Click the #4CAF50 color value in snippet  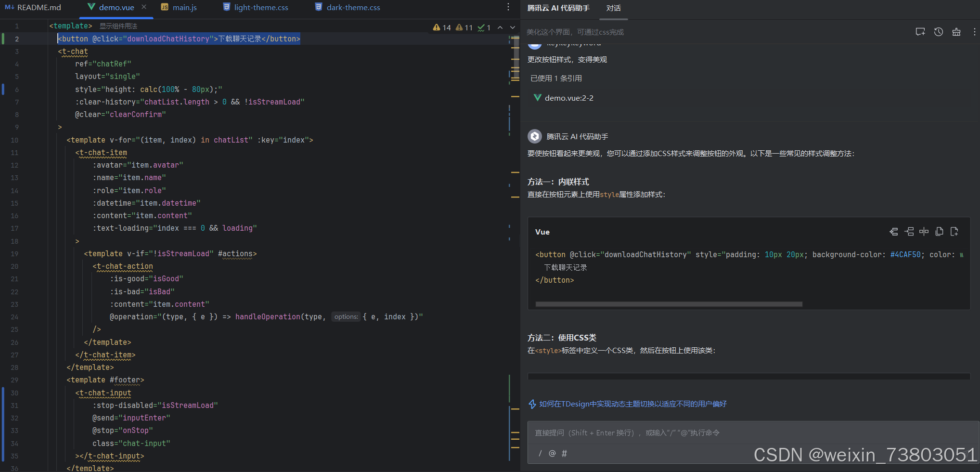pos(905,254)
